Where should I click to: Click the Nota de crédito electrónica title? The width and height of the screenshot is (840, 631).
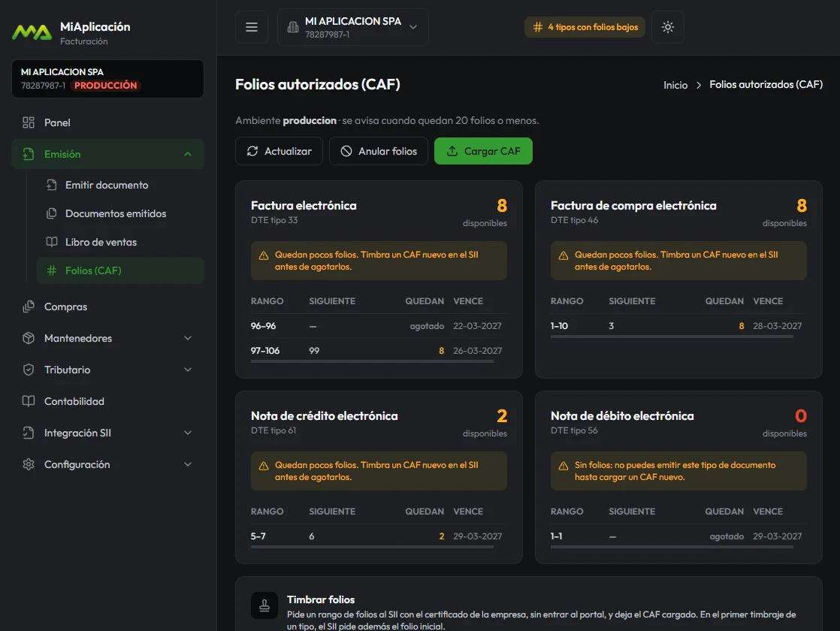coord(324,415)
